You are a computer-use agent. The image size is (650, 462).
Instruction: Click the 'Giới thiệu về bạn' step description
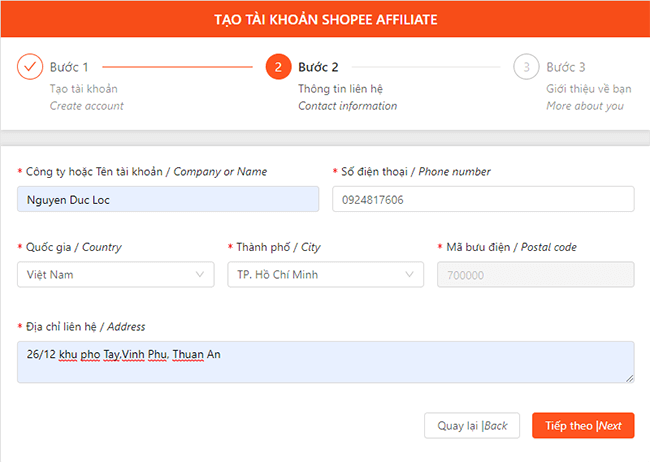click(588, 88)
